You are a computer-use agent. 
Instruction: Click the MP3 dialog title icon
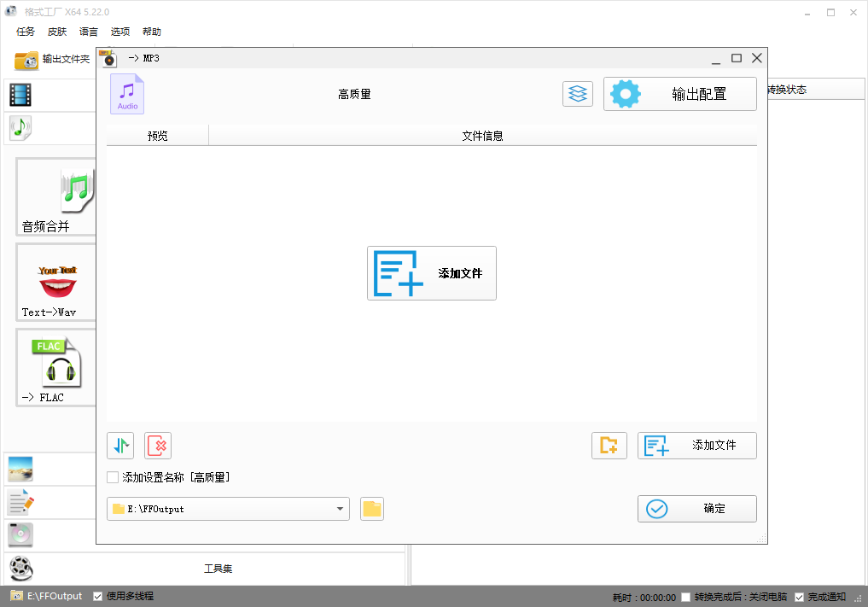pos(108,58)
